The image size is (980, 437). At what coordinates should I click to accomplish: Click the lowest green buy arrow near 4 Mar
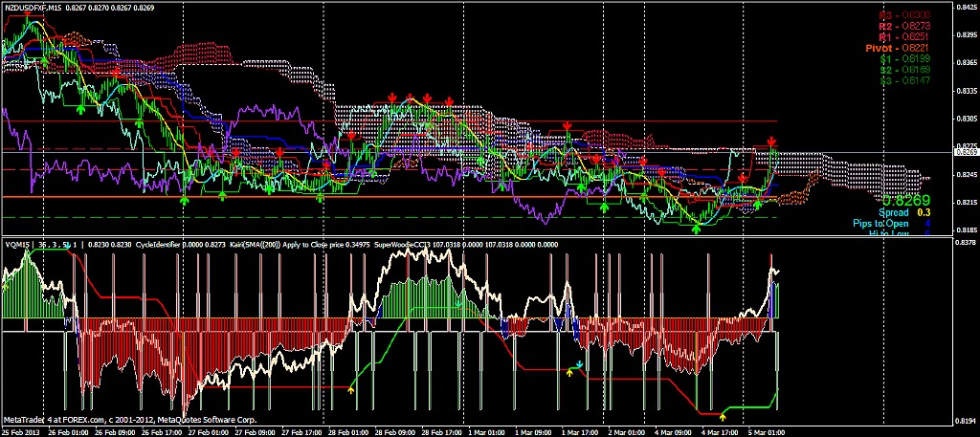tap(697, 229)
